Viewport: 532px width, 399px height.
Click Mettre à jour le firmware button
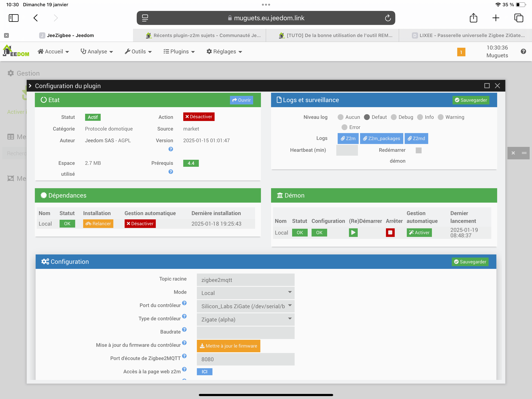(x=228, y=346)
